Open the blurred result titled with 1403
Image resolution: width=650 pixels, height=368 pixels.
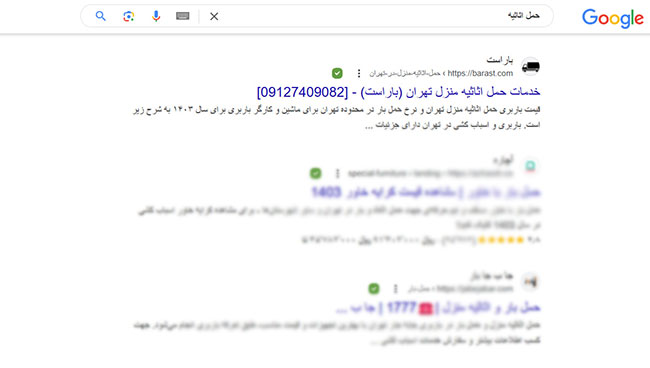tap(426, 192)
